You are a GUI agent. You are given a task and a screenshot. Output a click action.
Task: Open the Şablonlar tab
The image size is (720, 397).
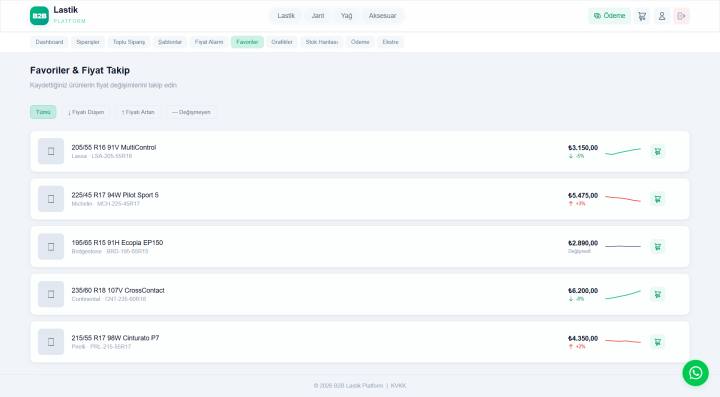pos(170,42)
